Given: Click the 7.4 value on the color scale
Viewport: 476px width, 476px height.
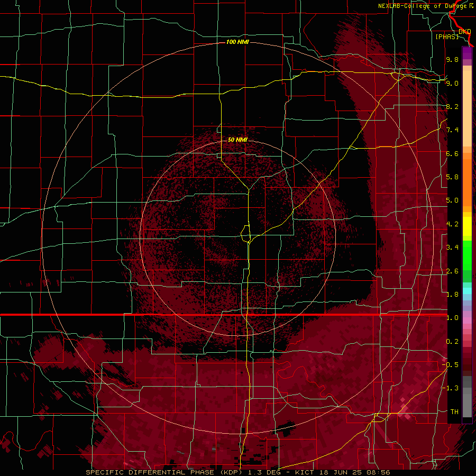Looking at the screenshot, I should 452,130.
